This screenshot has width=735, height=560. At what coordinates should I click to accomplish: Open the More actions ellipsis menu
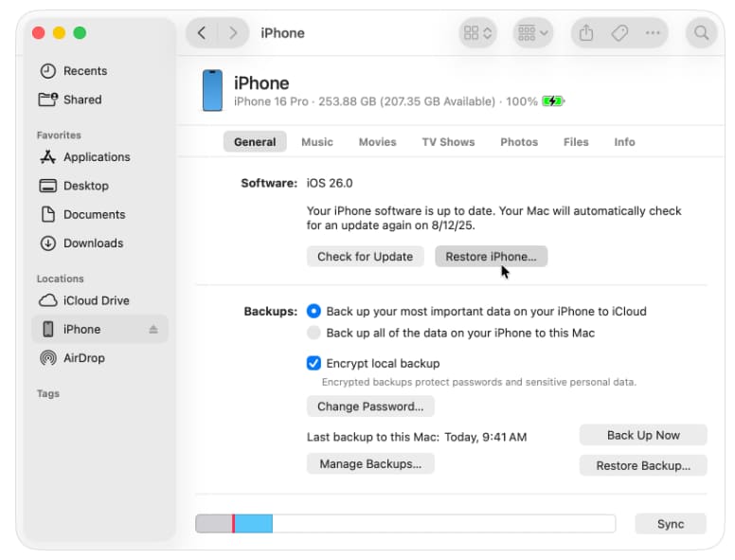pyautogui.click(x=653, y=33)
